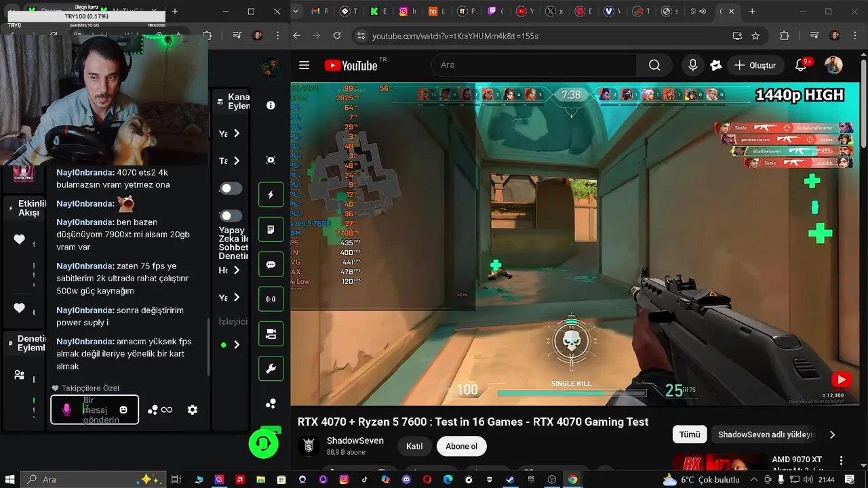Toggle the upper switch in Kanal Eylemleri
This screenshot has width=868, height=488.
pos(231,188)
